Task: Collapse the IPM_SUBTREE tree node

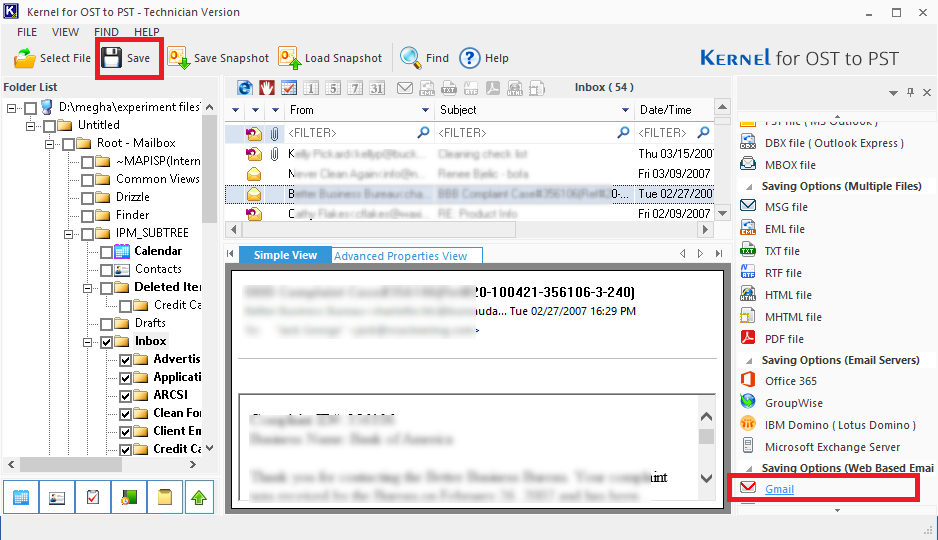Action: pos(69,234)
